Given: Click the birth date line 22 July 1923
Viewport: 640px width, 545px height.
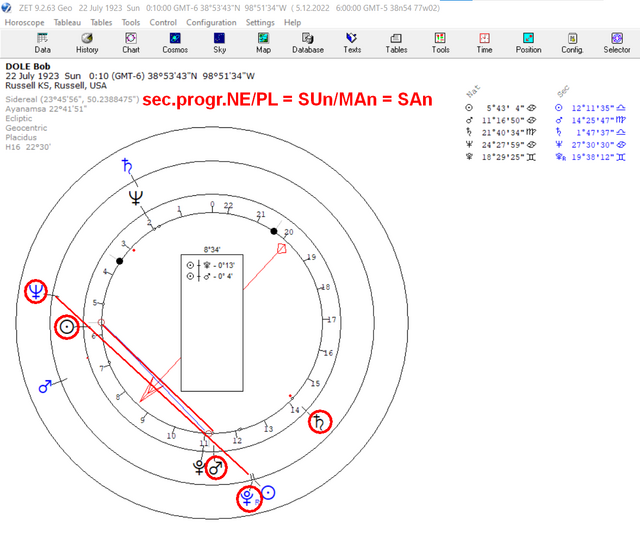Looking at the screenshot, I should tap(130, 76).
